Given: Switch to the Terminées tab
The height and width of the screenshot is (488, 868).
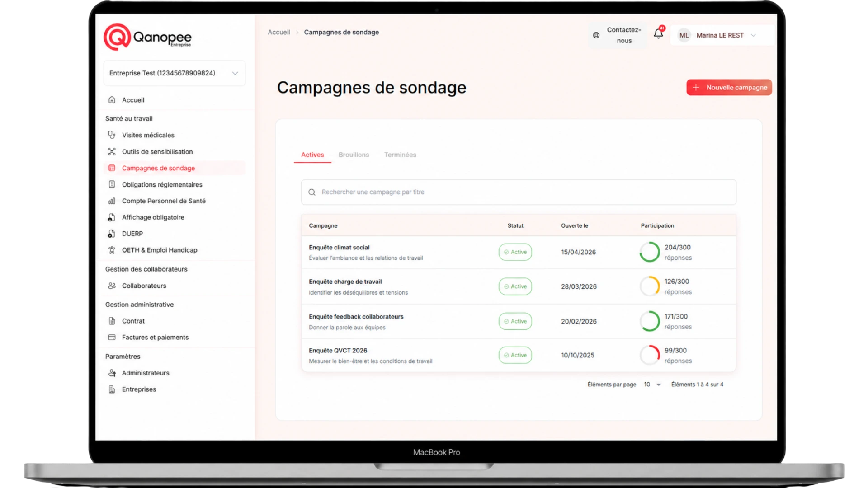Looking at the screenshot, I should point(400,155).
